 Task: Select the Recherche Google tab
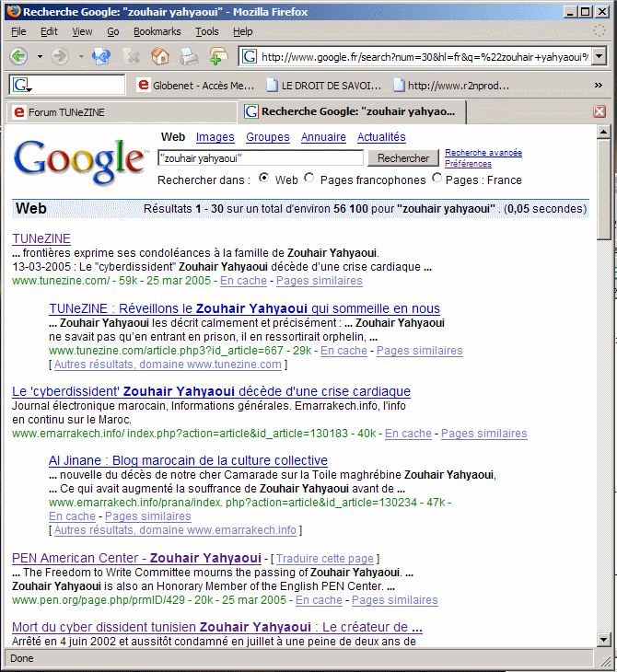(x=352, y=111)
